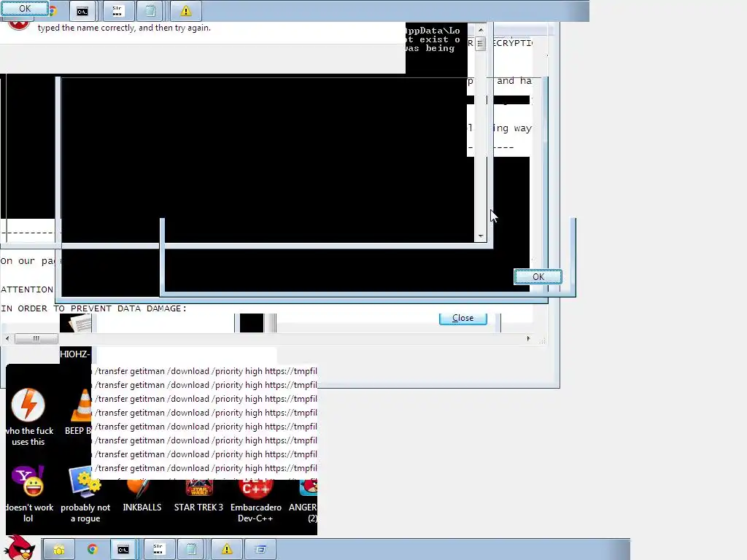Open the Notepad item in the bottom taskbar

point(191,550)
